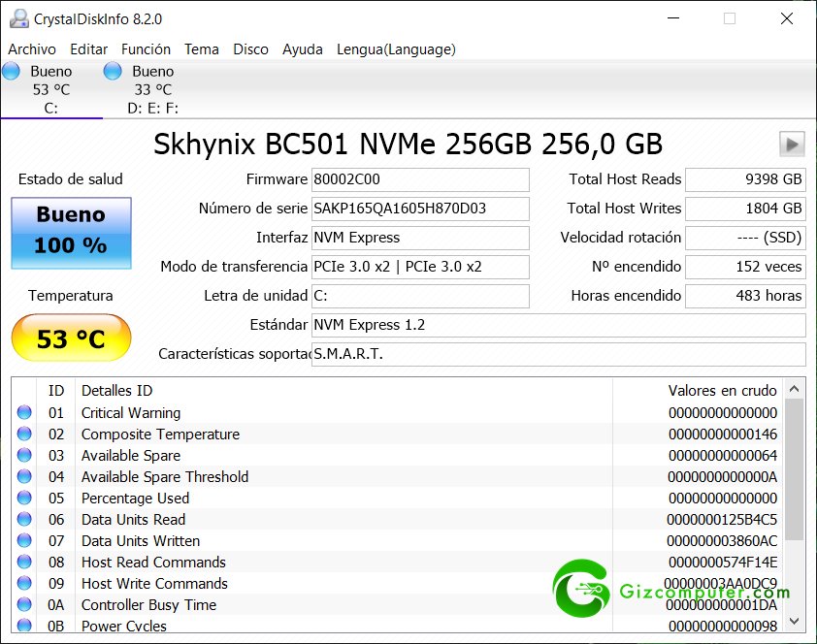The image size is (817, 644).
Task: Select the Critical Warning attribute name
Action: coord(131,413)
